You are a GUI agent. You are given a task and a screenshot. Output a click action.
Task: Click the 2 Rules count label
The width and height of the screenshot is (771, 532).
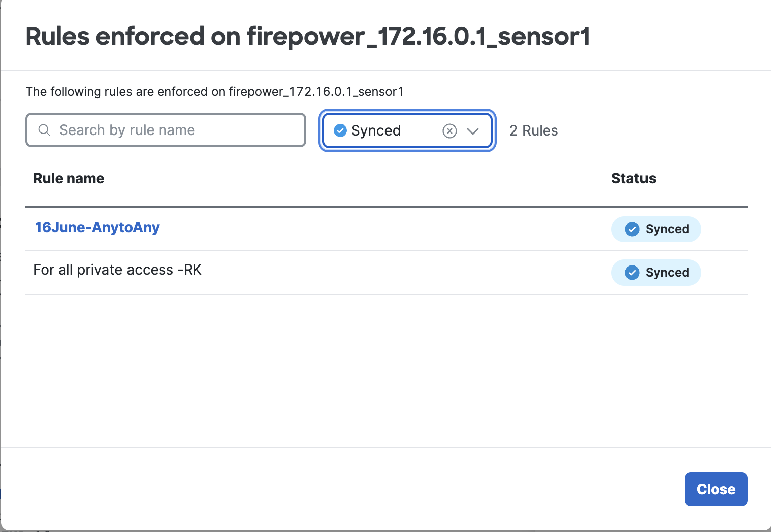coord(534,131)
